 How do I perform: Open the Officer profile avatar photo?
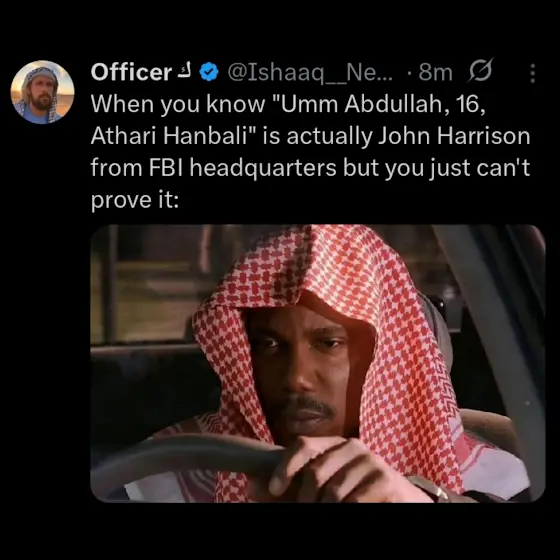42,92
